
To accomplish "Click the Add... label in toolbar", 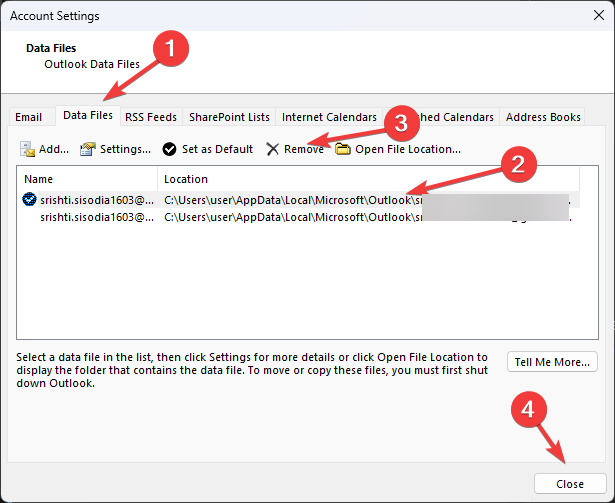I will pyautogui.click(x=54, y=149).
